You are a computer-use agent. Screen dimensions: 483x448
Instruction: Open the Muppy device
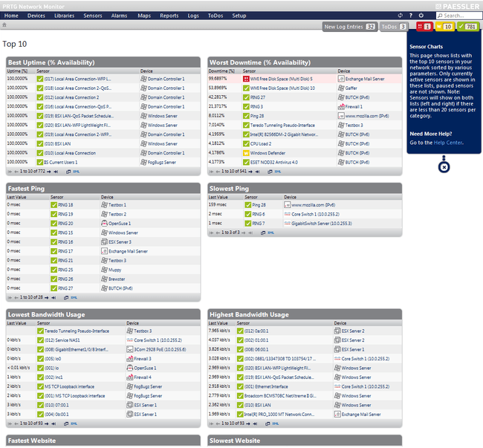[115, 270]
